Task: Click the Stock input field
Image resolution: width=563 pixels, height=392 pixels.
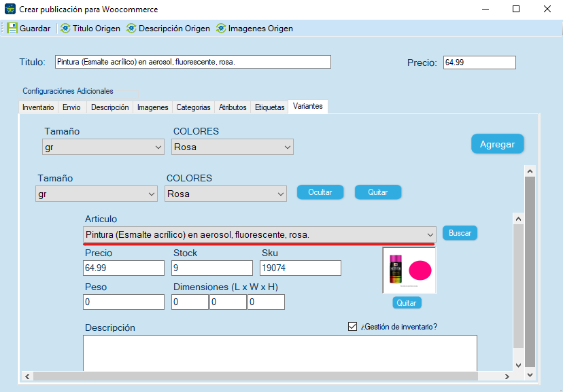Action: (212, 268)
